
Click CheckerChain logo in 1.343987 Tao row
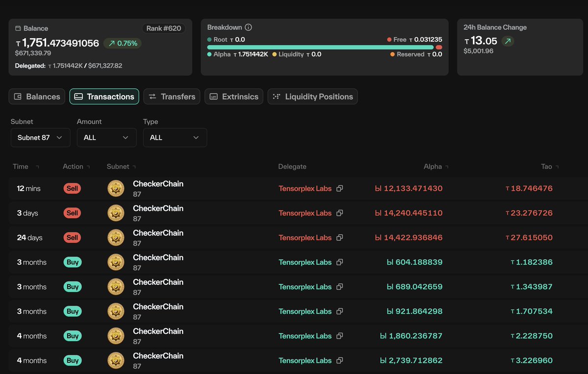tap(116, 287)
